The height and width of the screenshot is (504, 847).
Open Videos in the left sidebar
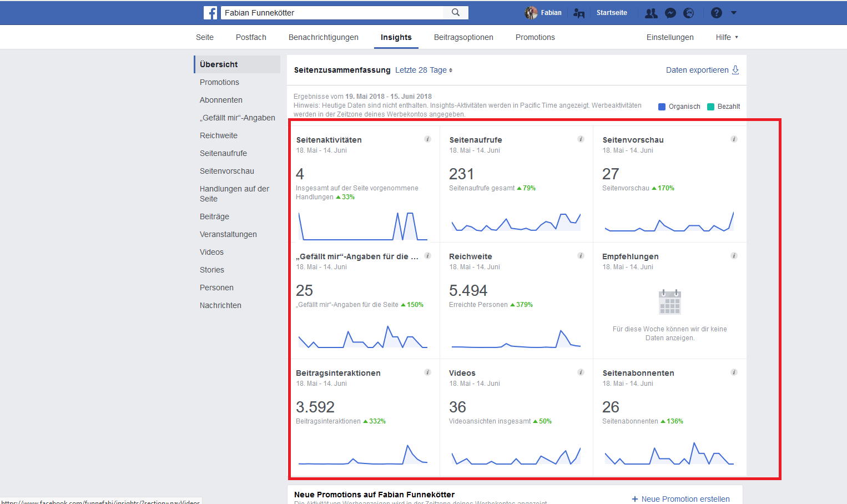[x=211, y=252]
